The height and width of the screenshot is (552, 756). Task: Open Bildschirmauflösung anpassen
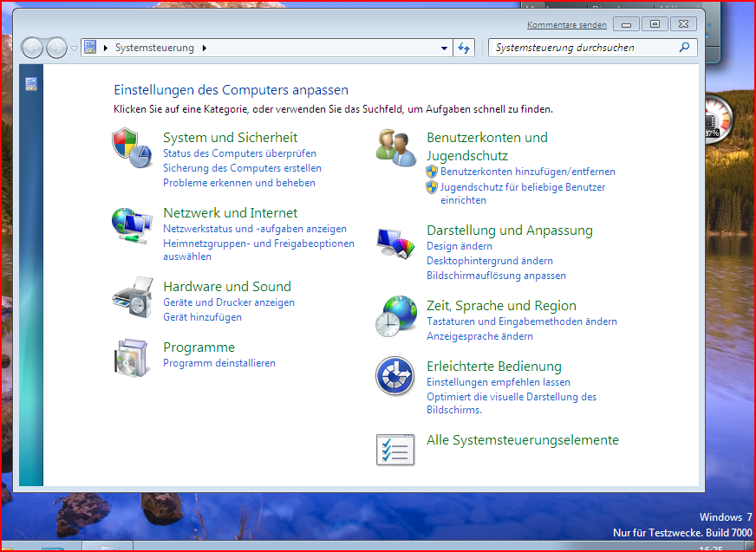click(x=496, y=276)
